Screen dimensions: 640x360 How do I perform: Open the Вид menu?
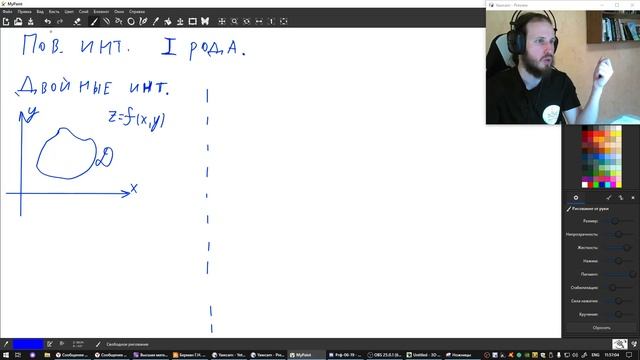click(40, 12)
